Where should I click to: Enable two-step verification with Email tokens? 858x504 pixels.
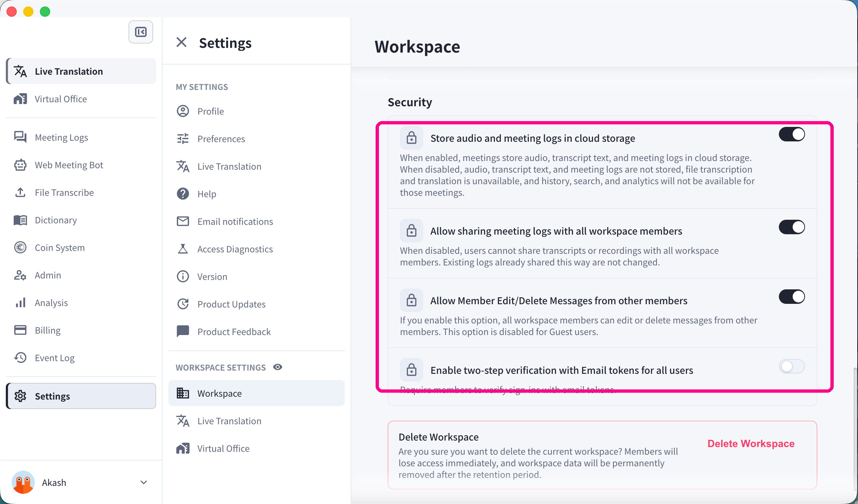point(792,367)
